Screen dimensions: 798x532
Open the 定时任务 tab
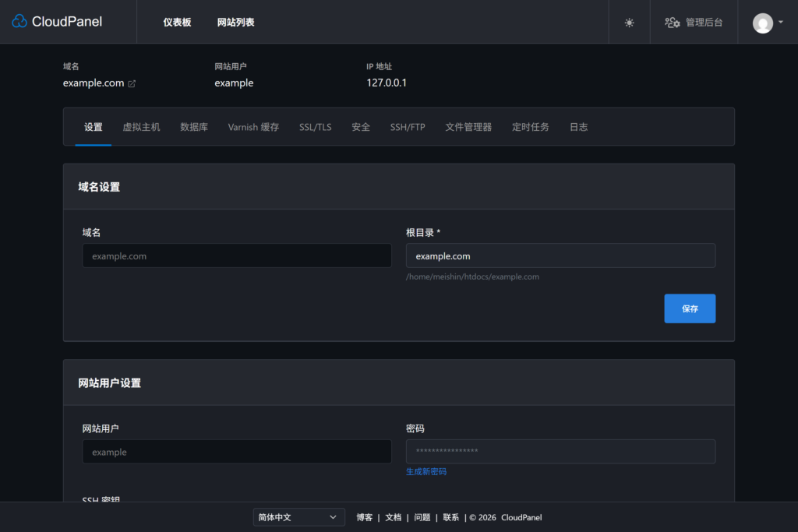coord(530,127)
